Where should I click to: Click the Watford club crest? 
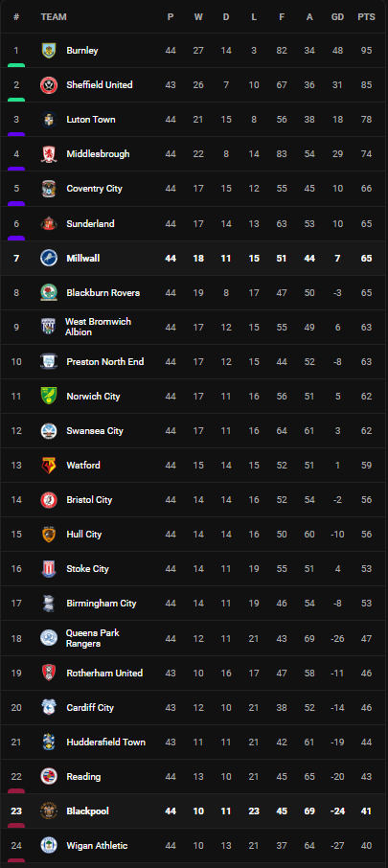coord(49,465)
